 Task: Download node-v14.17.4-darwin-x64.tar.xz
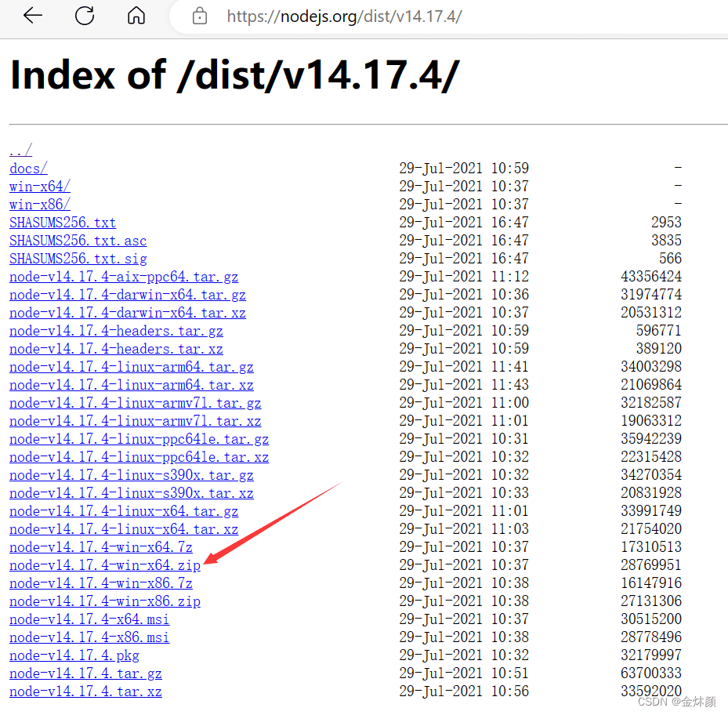pos(128,313)
